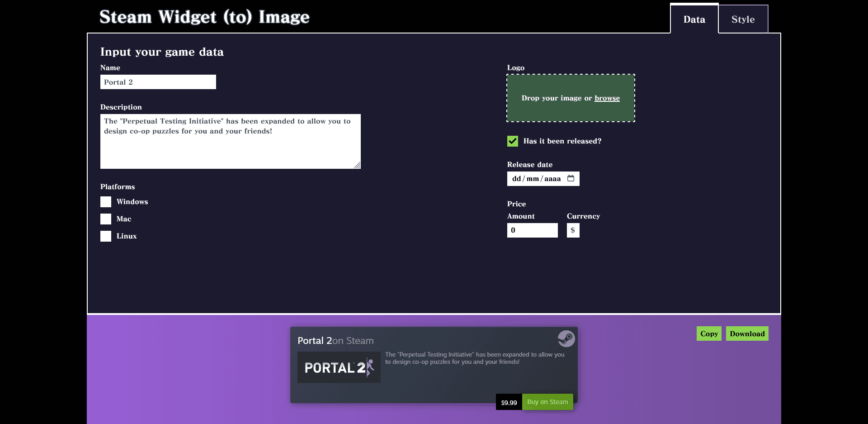Switch to the Data tab

694,19
